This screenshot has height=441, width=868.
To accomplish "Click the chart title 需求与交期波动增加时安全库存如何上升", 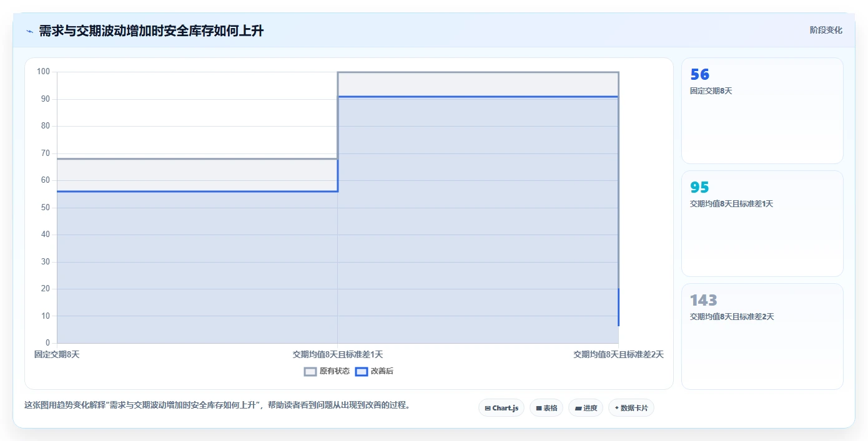I will 151,31.
